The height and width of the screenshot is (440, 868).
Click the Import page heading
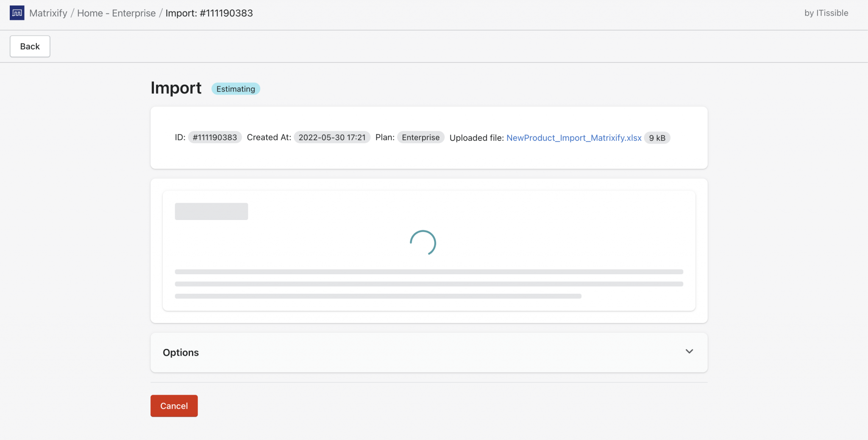click(175, 88)
